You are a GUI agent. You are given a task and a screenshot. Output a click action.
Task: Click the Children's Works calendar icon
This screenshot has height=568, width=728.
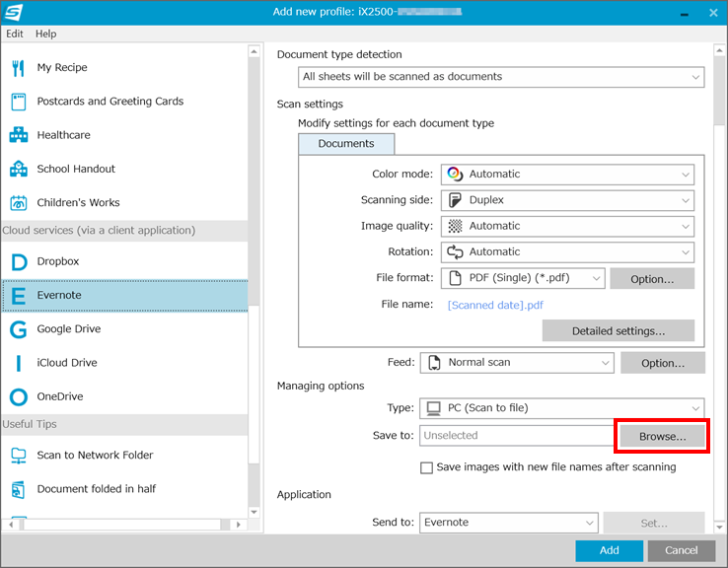click(x=19, y=203)
